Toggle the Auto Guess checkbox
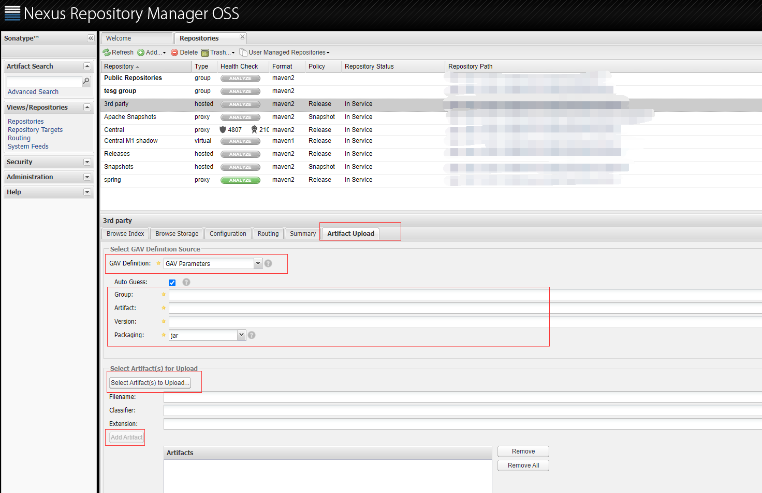 pyautogui.click(x=172, y=282)
